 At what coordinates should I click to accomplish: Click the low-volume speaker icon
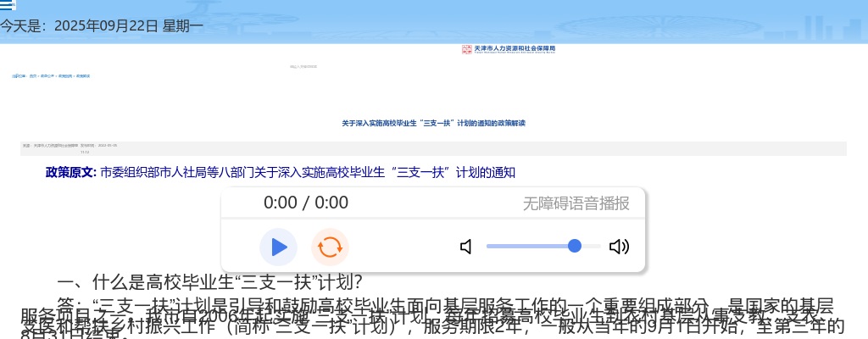[465, 247]
